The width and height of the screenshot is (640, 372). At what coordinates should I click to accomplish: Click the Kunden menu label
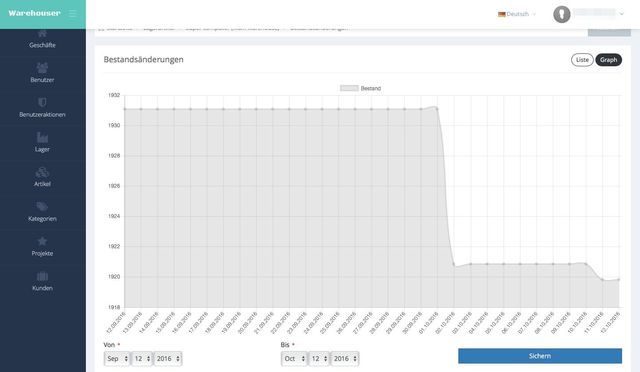click(42, 288)
